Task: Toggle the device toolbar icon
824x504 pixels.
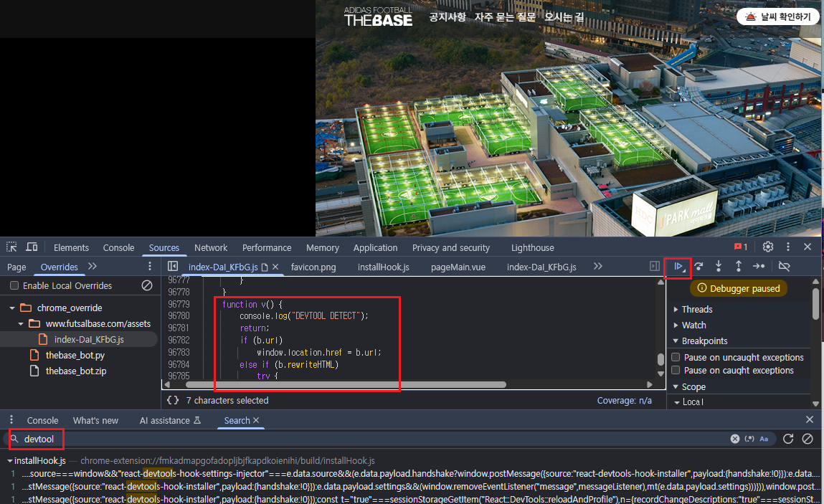Action: pyautogui.click(x=32, y=247)
